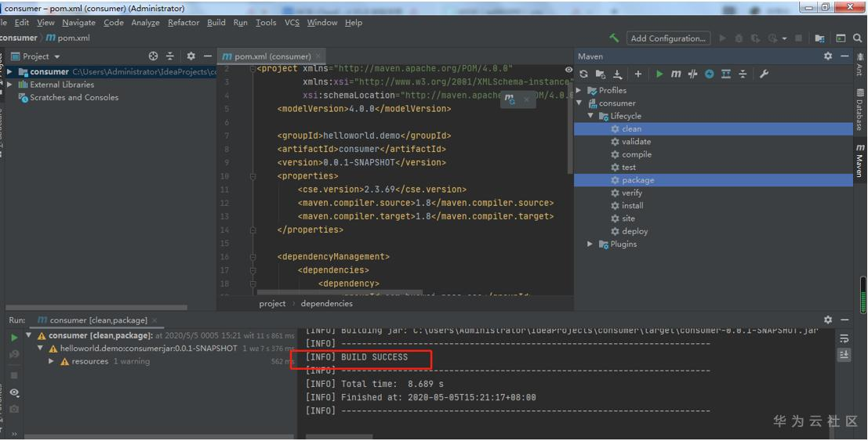Open the VCS menu

pyautogui.click(x=292, y=23)
